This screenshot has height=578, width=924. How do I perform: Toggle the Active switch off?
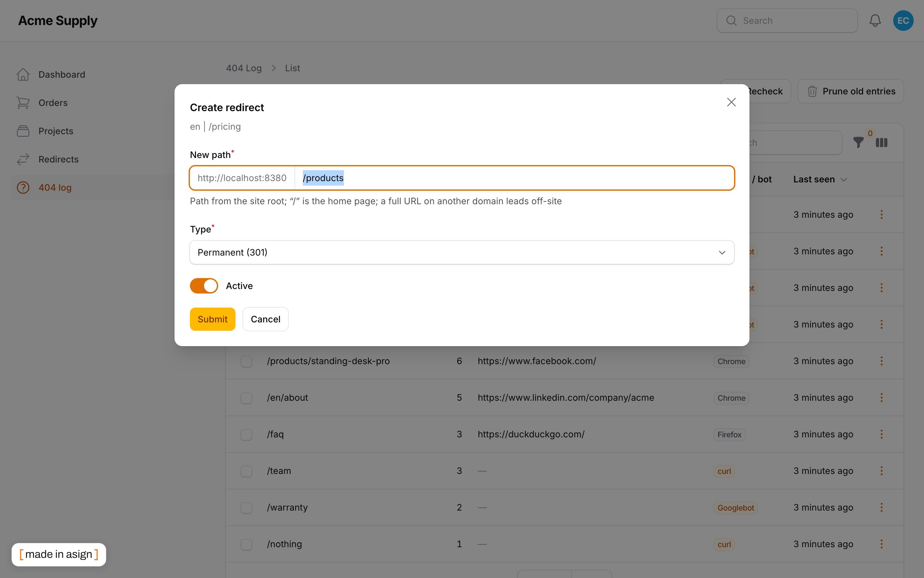click(204, 286)
